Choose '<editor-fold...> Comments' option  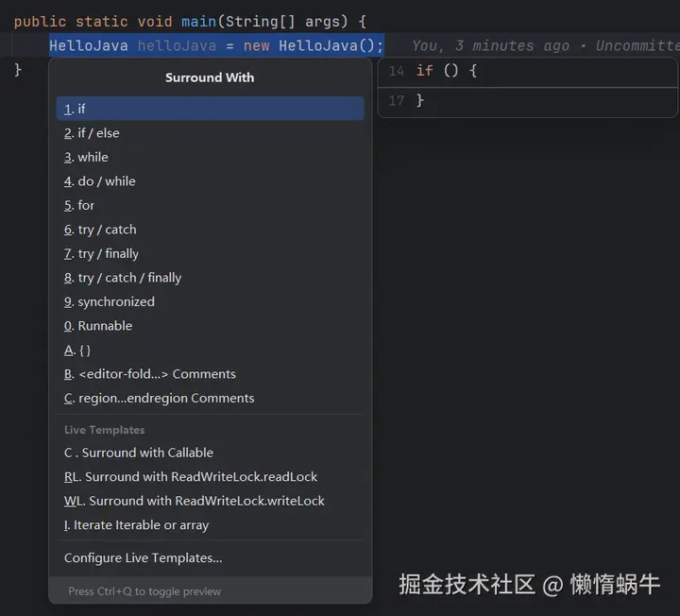(x=210, y=374)
